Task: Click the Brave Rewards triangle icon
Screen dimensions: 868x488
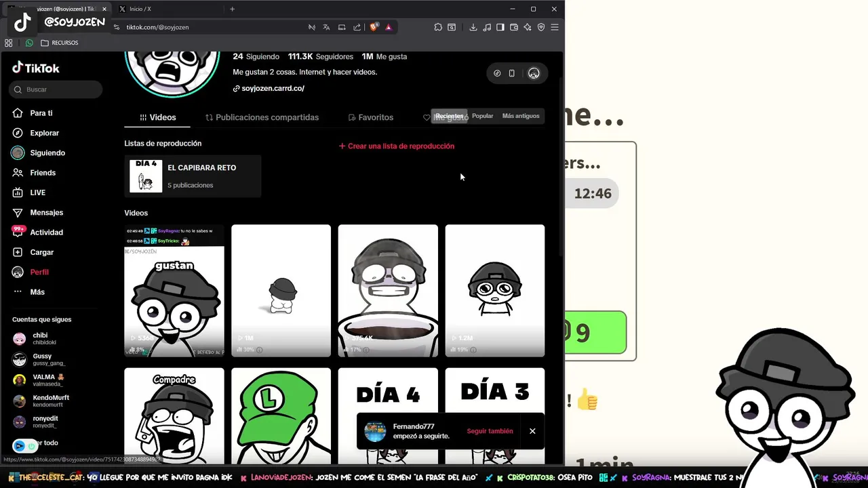Action: pos(389,27)
